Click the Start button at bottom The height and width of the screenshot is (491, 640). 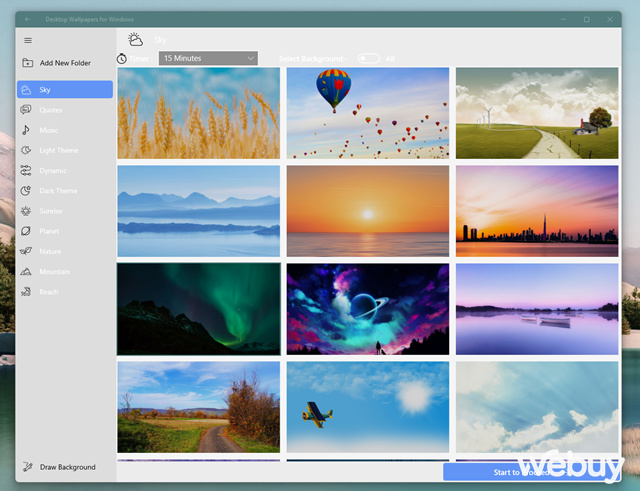coord(532,472)
